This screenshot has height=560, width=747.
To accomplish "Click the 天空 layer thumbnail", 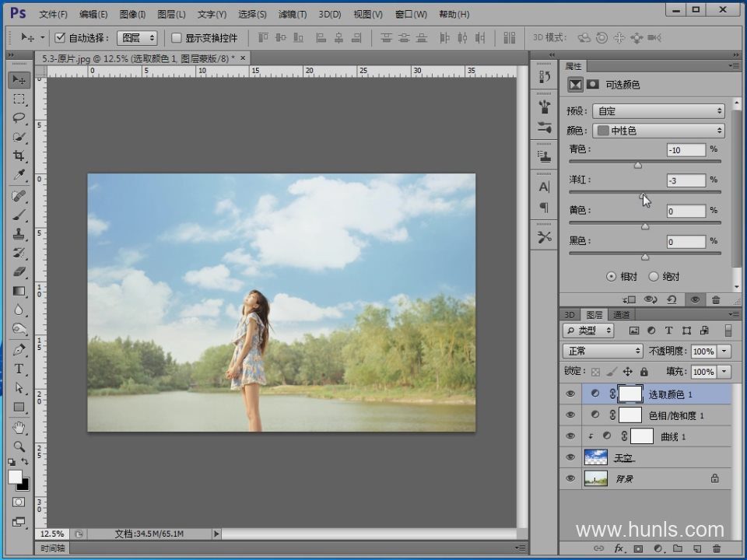I will [x=595, y=457].
